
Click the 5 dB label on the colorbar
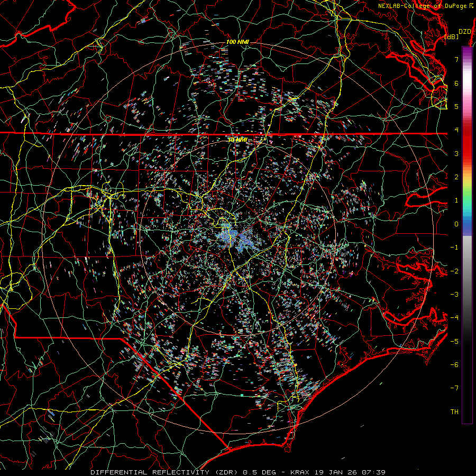pos(456,106)
